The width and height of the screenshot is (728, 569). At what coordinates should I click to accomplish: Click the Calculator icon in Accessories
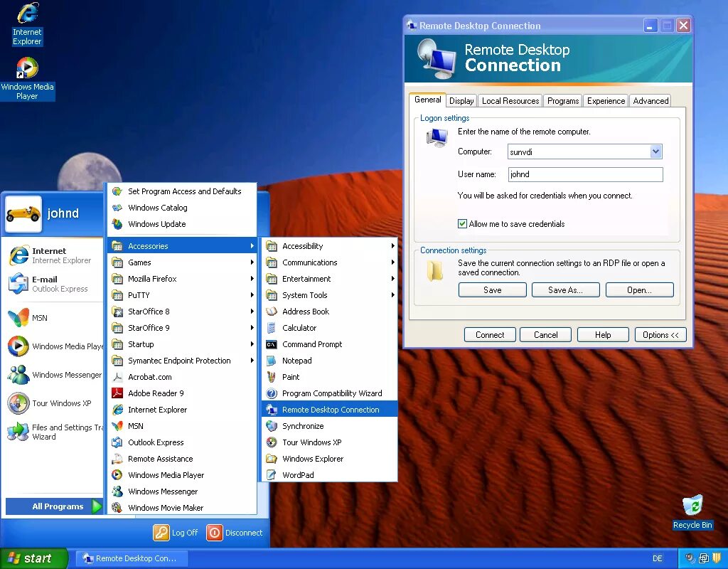point(272,328)
